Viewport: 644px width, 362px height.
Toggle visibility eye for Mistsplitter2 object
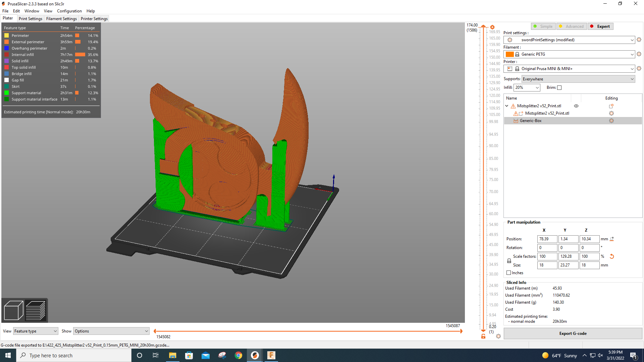point(576,106)
